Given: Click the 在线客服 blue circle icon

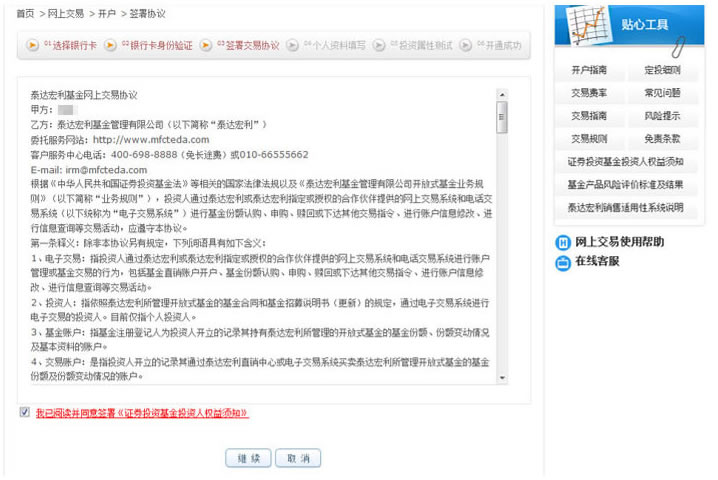Looking at the screenshot, I should point(563,263).
